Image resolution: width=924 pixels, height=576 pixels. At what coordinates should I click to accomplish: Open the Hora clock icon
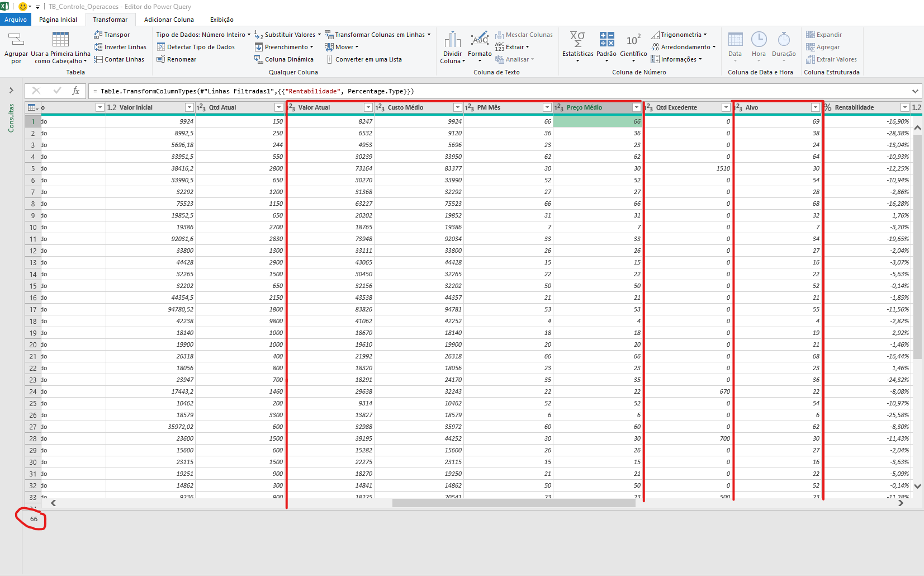coord(759,39)
